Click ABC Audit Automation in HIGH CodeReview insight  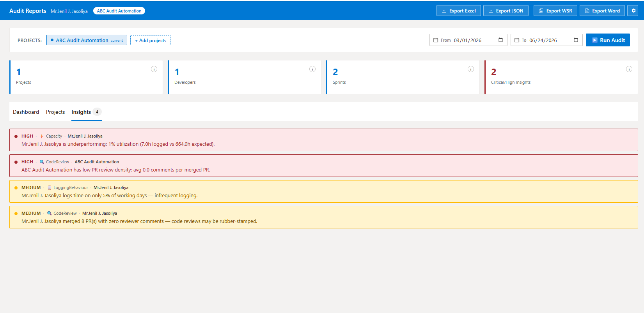click(97, 162)
